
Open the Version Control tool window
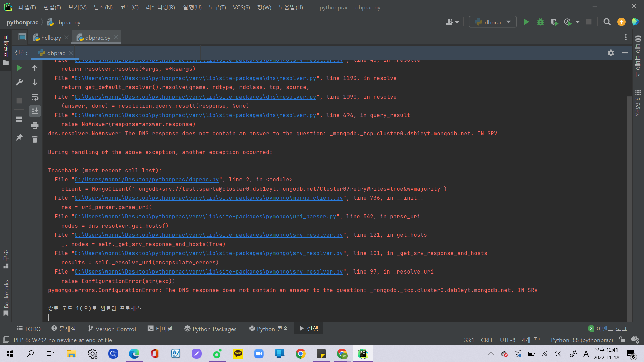click(112, 329)
